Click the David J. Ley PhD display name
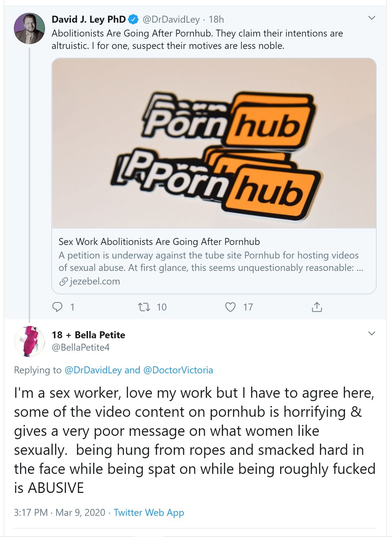The width and height of the screenshot is (392, 537). 88,20
